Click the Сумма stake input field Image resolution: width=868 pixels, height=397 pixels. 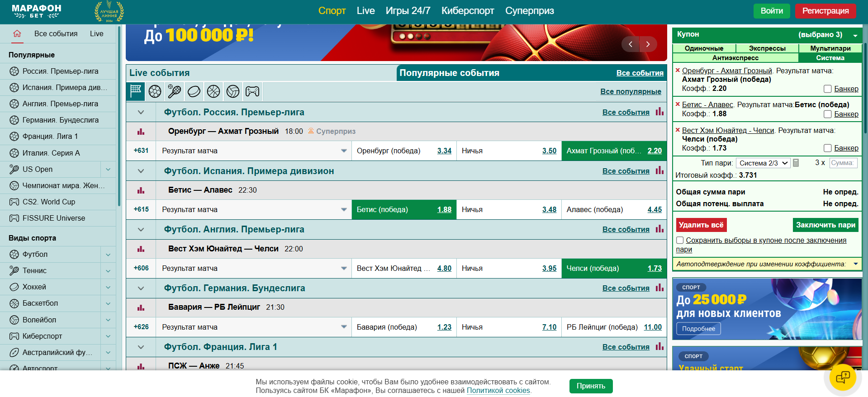843,163
